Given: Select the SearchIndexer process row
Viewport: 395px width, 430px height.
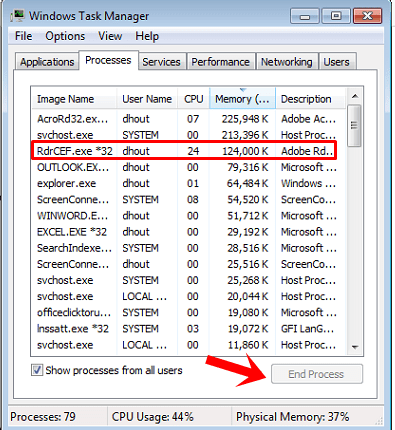Looking at the screenshot, I should click(188, 248).
